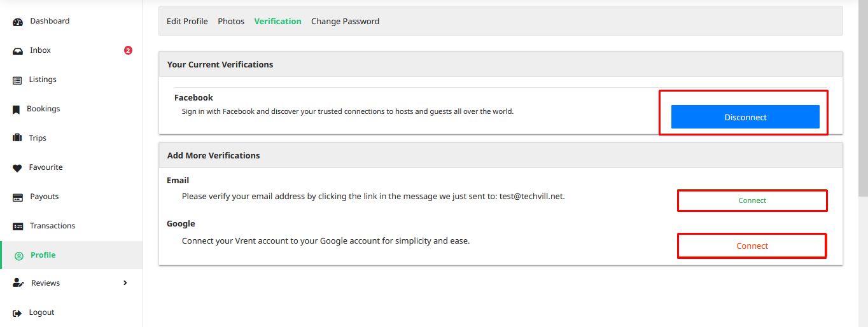Viewport: 868px width, 327px height.
Task: Select the Verification tab
Action: coord(277,21)
